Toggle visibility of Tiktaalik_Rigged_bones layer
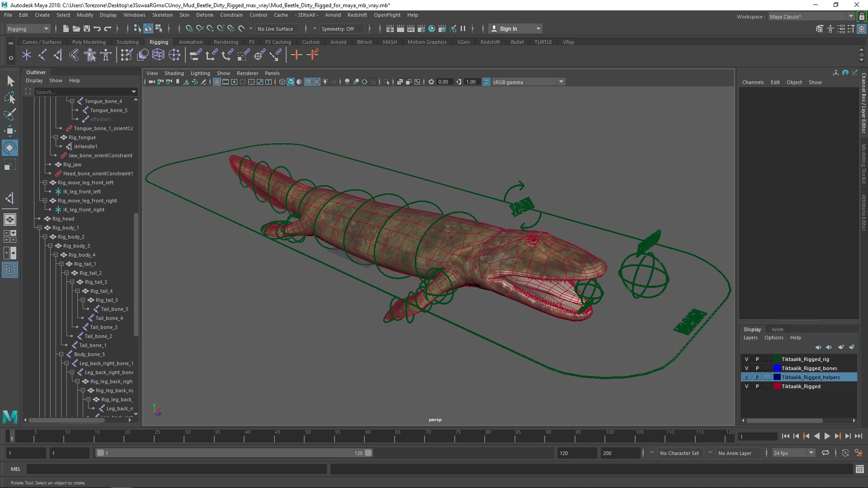The image size is (868, 488). coord(746,368)
